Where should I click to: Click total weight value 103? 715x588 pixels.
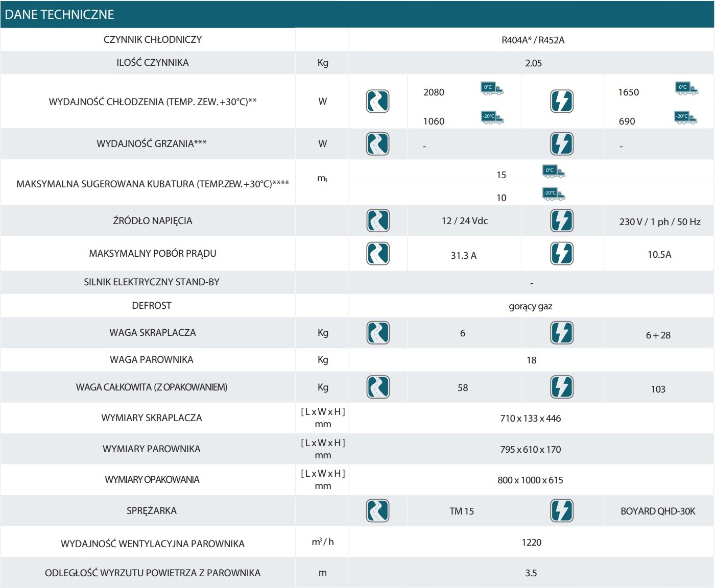(x=658, y=389)
